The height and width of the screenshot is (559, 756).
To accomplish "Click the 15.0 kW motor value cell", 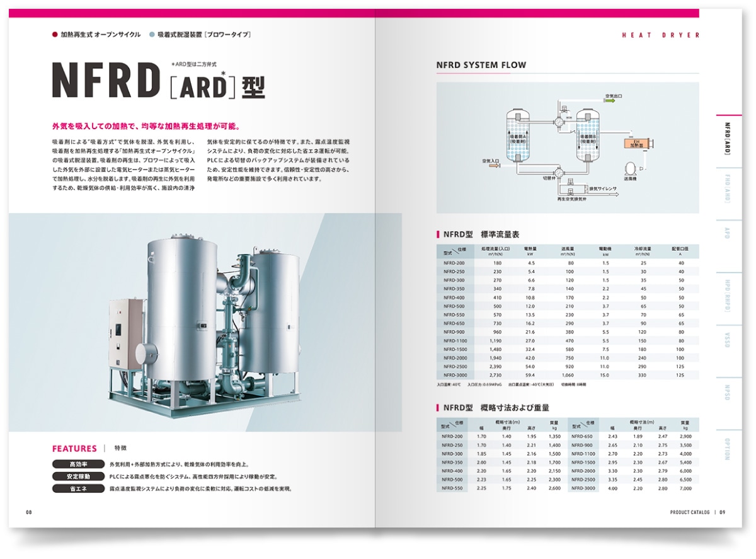I will point(605,375).
